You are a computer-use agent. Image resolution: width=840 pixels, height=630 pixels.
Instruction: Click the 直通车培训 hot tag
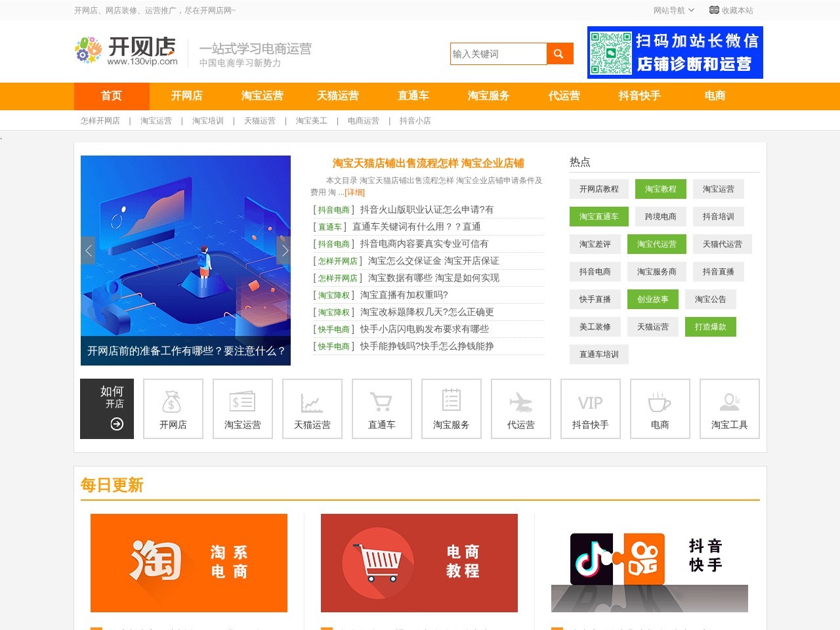[x=599, y=354]
